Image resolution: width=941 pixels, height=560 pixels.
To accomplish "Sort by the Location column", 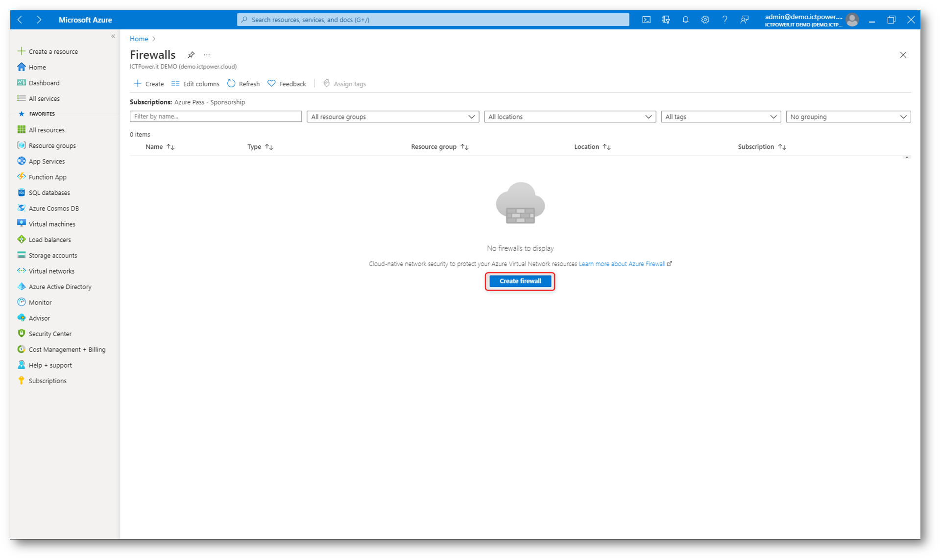I will tap(592, 147).
